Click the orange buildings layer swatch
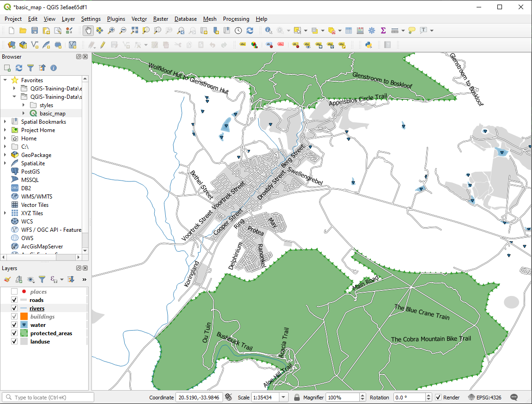 24,317
